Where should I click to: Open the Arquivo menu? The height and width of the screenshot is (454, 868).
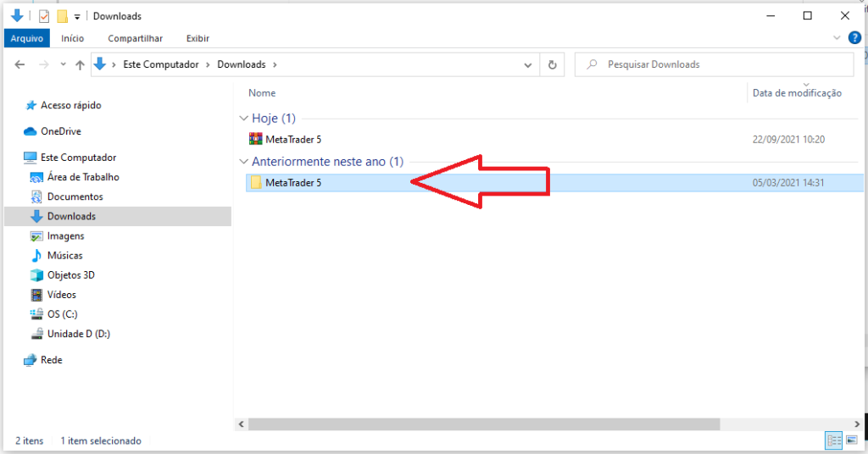click(x=26, y=38)
